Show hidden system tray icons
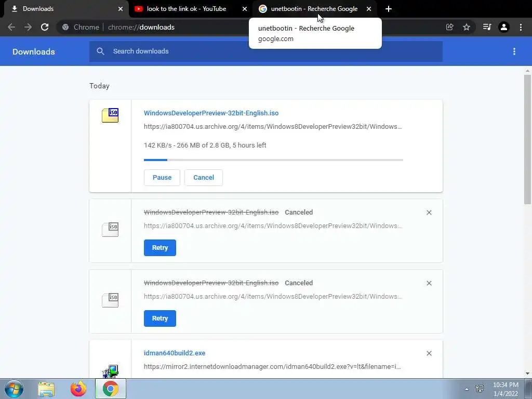 tap(467, 389)
